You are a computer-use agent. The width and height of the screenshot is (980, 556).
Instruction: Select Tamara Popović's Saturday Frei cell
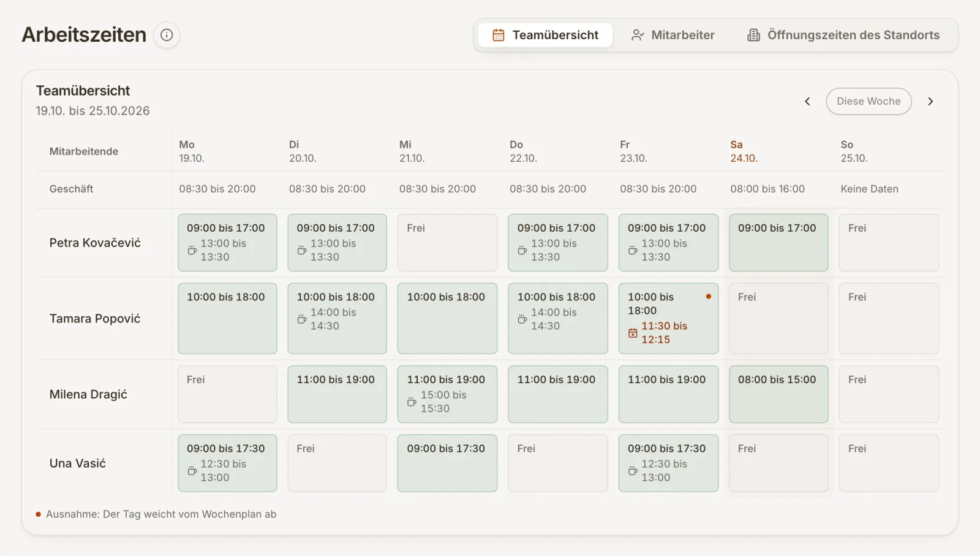coord(778,318)
